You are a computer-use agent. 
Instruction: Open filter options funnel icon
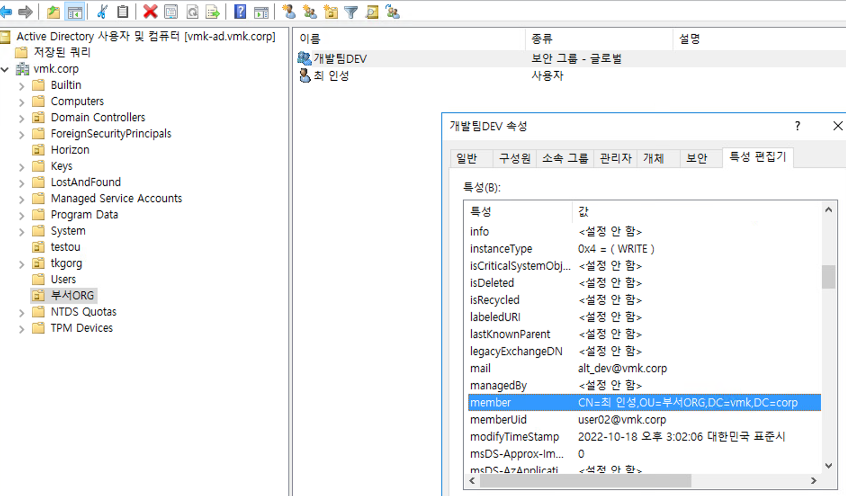tap(351, 11)
